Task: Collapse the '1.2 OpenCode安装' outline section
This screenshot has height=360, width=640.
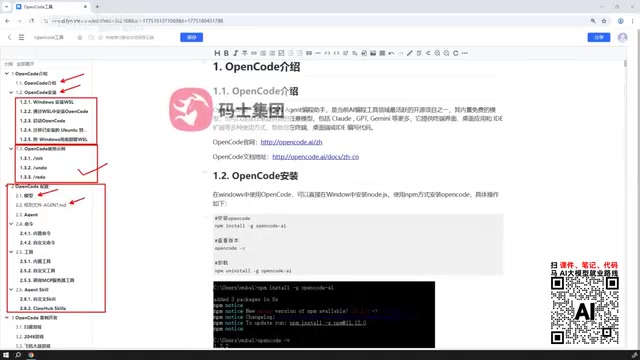Action: pos(11,92)
